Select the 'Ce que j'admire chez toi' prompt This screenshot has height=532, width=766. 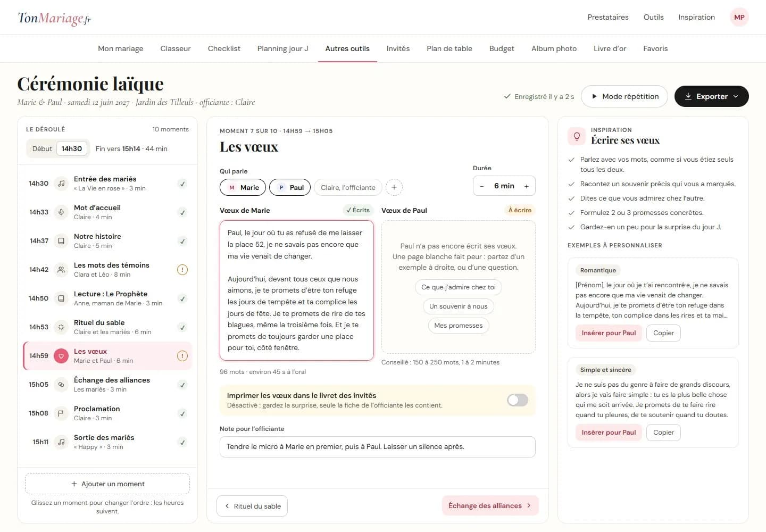click(459, 287)
